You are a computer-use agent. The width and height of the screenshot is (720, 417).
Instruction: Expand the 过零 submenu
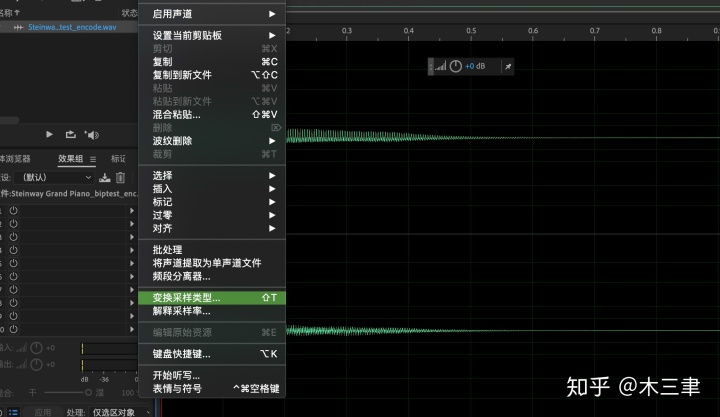(x=212, y=215)
